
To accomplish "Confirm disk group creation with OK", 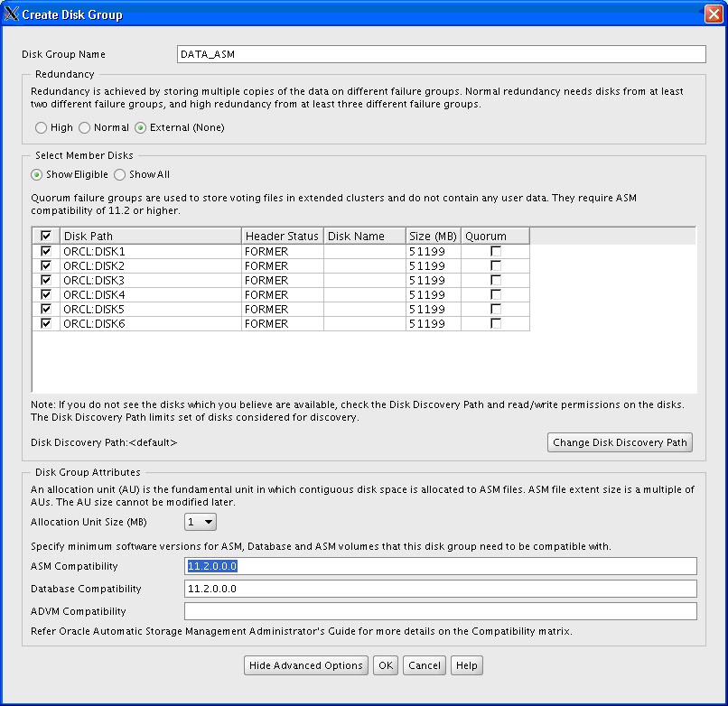I will click(385, 665).
